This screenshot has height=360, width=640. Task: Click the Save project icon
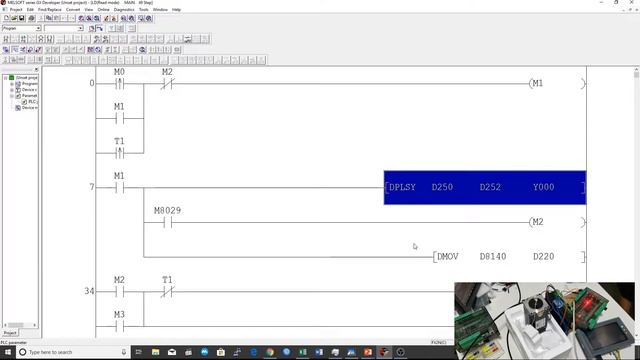tap(22, 18)
